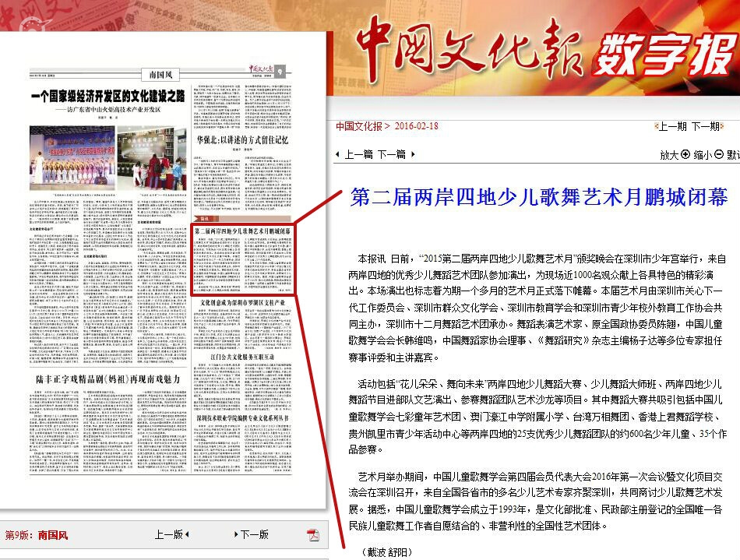The image size is (740, 560).
Task: Open the PDF download icon
Action: 313,534
